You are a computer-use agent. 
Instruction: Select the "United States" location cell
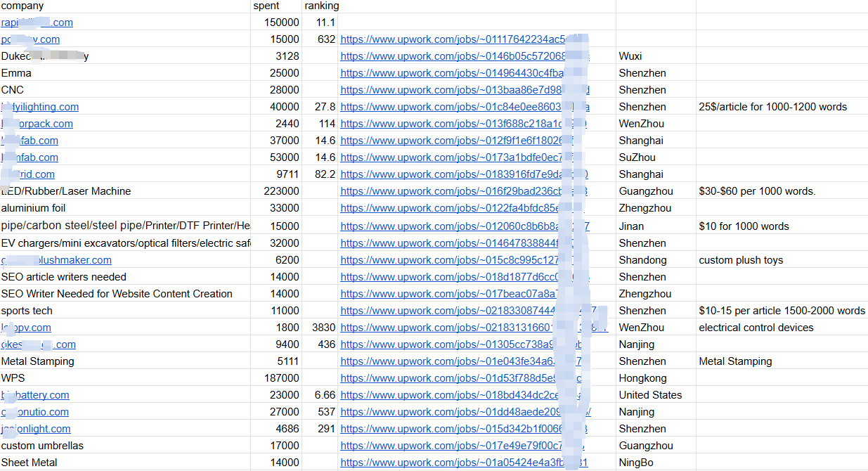[656, 395]
